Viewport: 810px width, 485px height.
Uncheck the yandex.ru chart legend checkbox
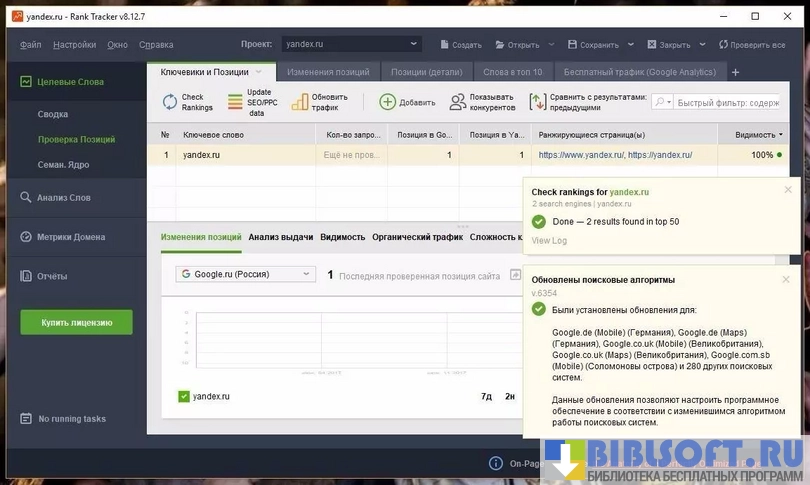click(x=183, y=396)
